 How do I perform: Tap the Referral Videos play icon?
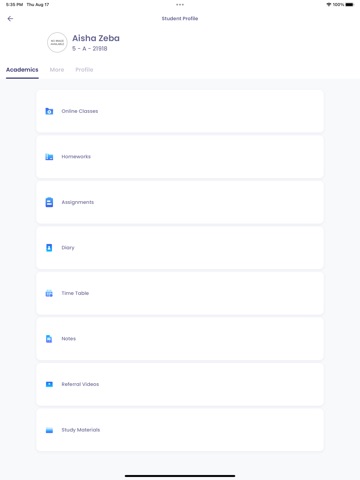point(49,384)
